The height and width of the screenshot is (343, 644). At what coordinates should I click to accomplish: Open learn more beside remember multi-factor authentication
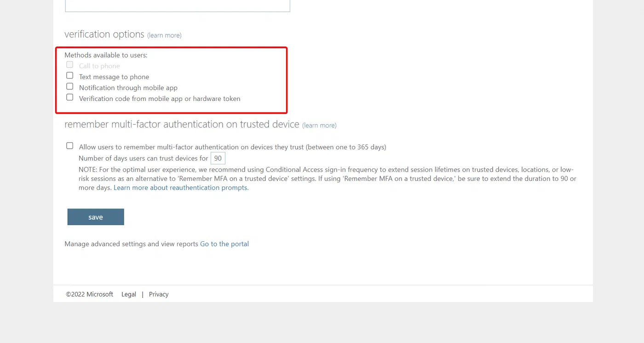[319, 125]
